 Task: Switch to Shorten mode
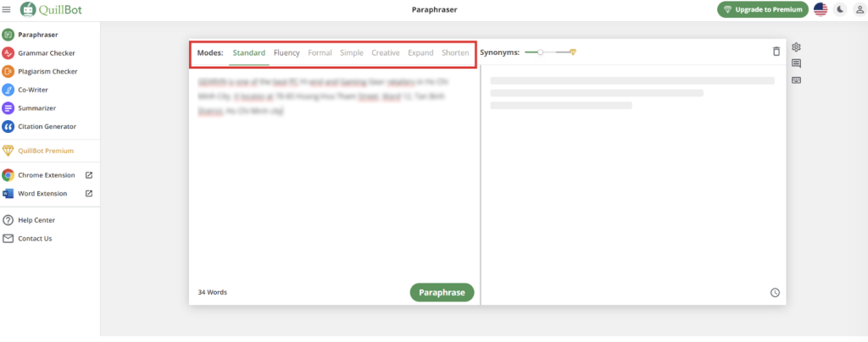pos(455,53)
